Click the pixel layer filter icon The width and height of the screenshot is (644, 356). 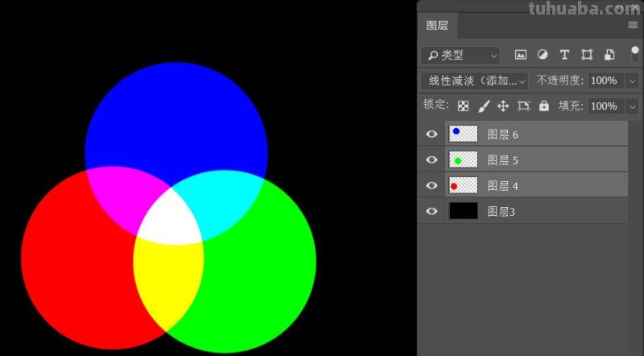click(x=521, y=55)
